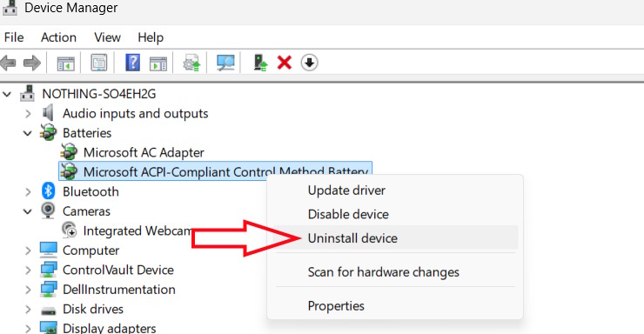This screenshot has width=644, height=334.
Task: Collapse the NOTHING-SO4EH2G root node
Action: coord(7,95)
